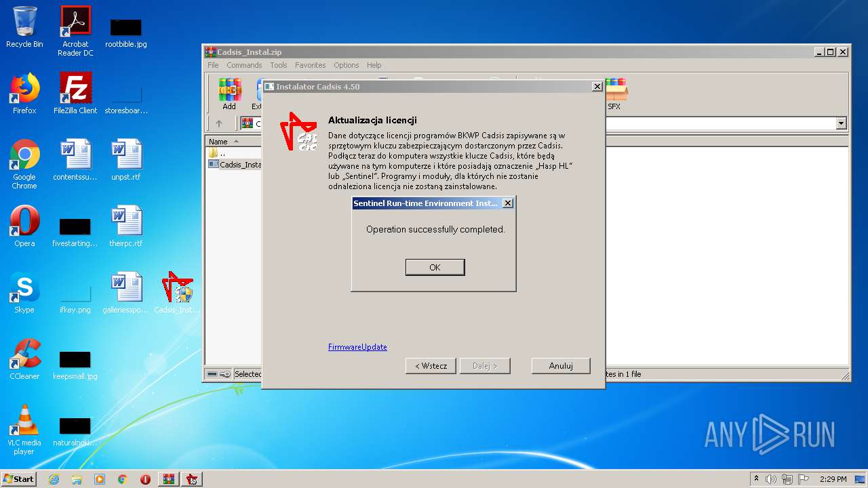Open the Action Center flag icon
Image resolution: width=868 pixels, height=488 pixels.
pyautogui.click(x=804, y=479)
